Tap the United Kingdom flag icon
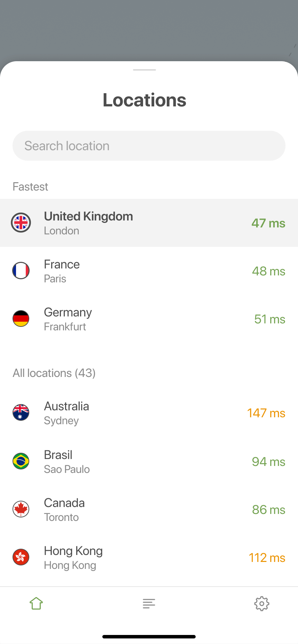 (21, 223)
